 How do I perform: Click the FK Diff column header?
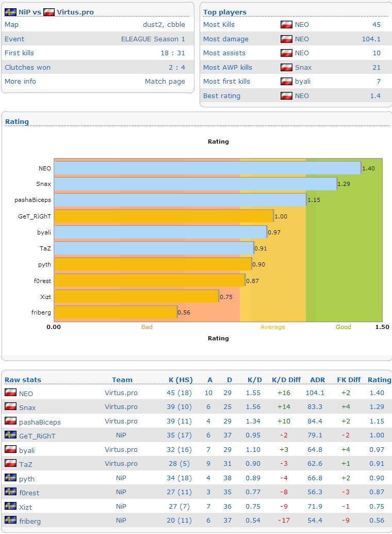tap(349, 380)
